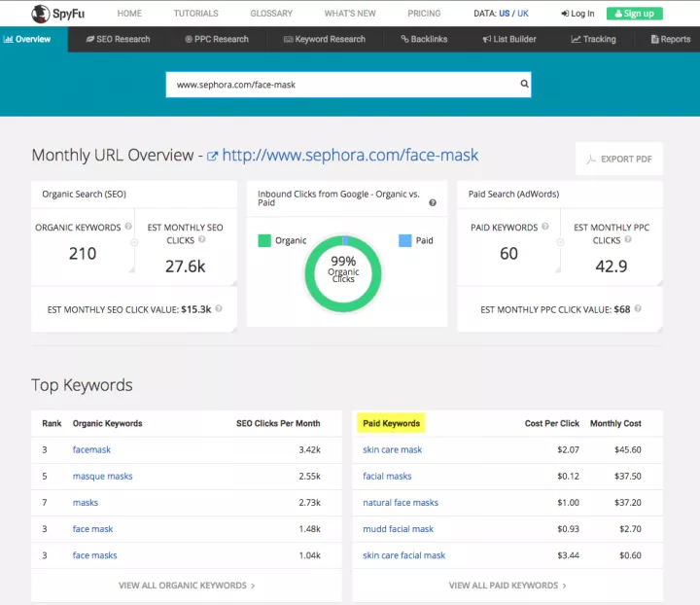700x605 pixels.
Task: Click help icon for Inbound Clicks chart
Action: (x=433, y=203)
